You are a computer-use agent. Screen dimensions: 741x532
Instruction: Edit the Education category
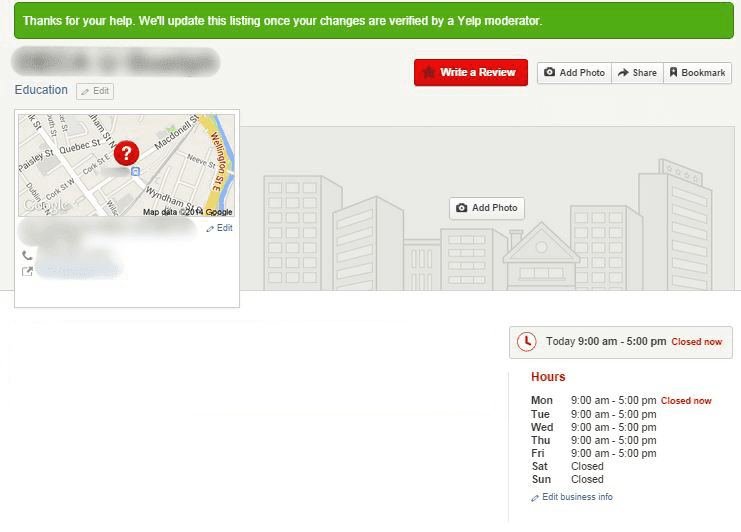point(95,91)
